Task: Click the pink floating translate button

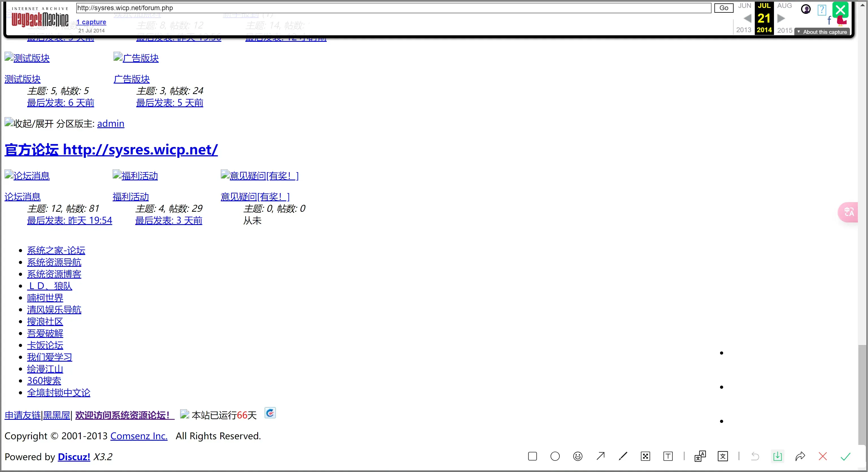Action: click(848, 212)
